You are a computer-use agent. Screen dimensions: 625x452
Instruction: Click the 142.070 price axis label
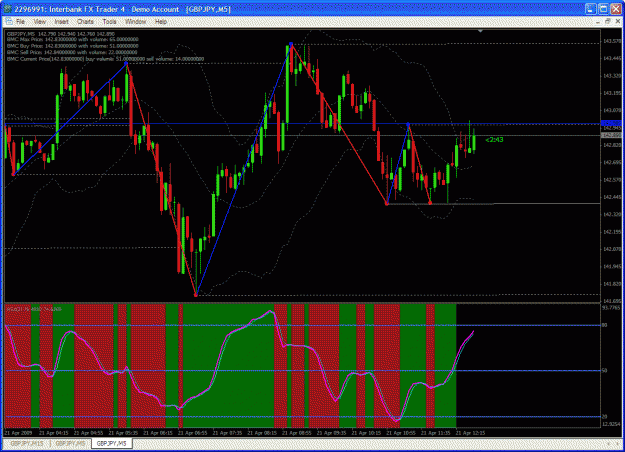click(x=612, y=249)
